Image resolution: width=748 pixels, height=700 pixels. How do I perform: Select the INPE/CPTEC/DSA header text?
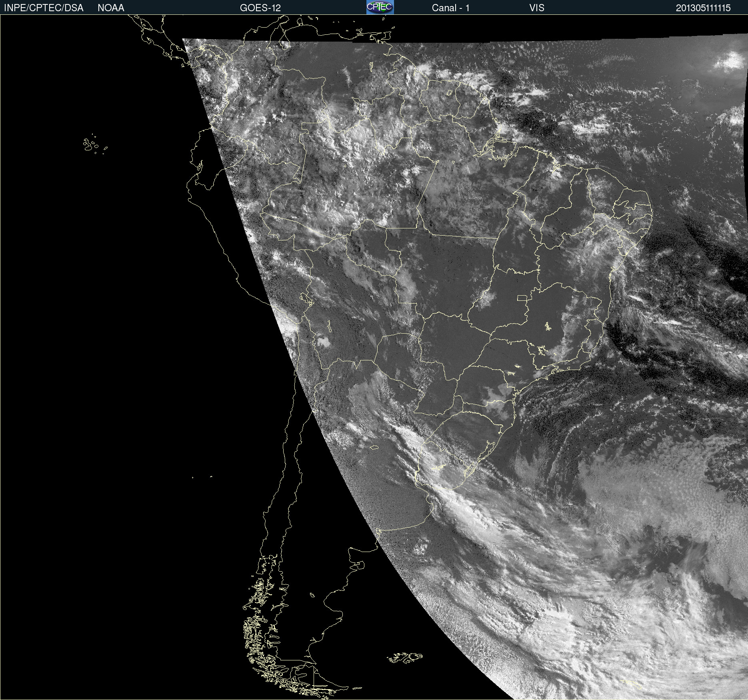(44, 8)
